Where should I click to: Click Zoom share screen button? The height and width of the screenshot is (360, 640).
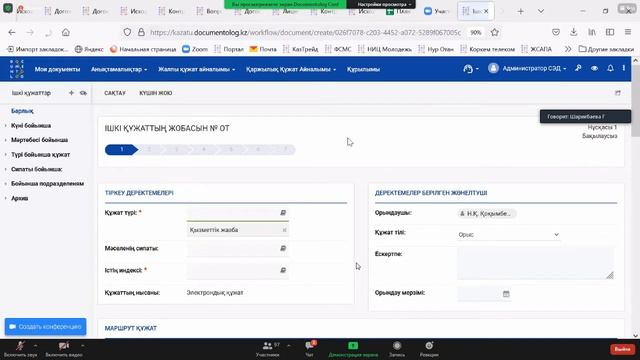pyautogui.click(x=353, y=349)
